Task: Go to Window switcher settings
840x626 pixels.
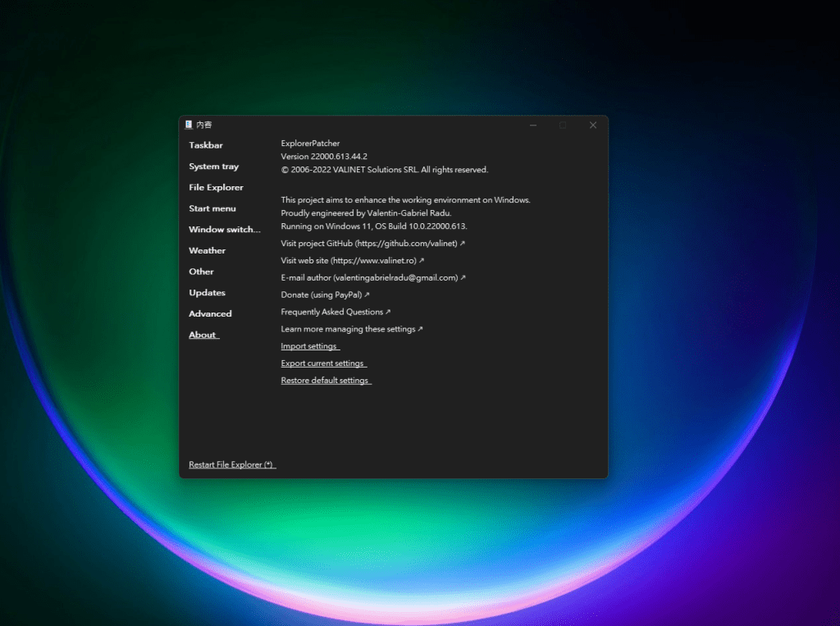Action: click(x=224, y=230)
